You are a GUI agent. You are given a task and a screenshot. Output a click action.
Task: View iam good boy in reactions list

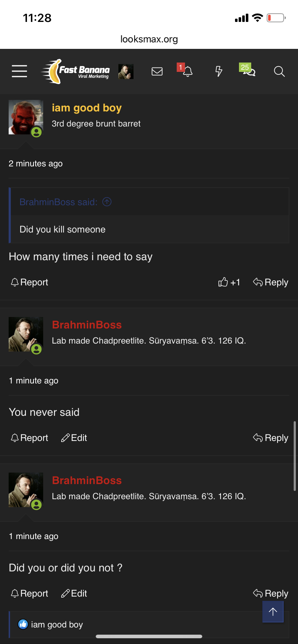click(x=57, y=625)
